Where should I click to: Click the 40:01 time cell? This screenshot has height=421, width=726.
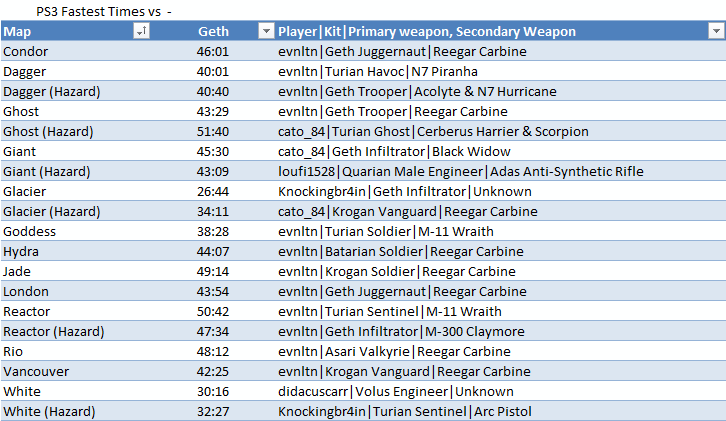click(x=213, y=71)
